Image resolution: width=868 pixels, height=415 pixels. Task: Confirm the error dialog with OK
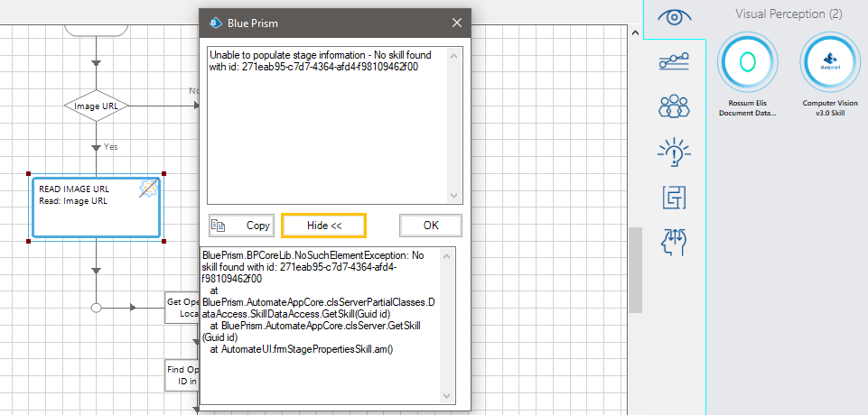(x=431, y=226)
